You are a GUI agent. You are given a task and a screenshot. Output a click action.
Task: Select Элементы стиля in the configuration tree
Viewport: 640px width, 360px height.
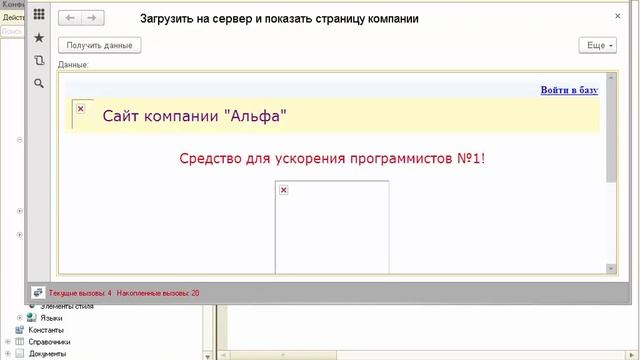click(x=67, y=306)
